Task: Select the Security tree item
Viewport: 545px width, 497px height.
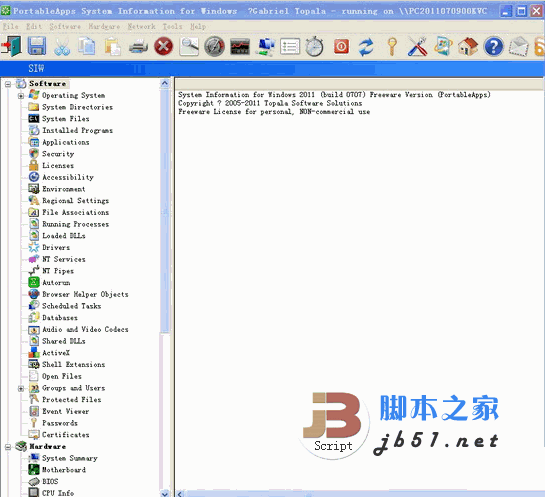Action: 58,154
